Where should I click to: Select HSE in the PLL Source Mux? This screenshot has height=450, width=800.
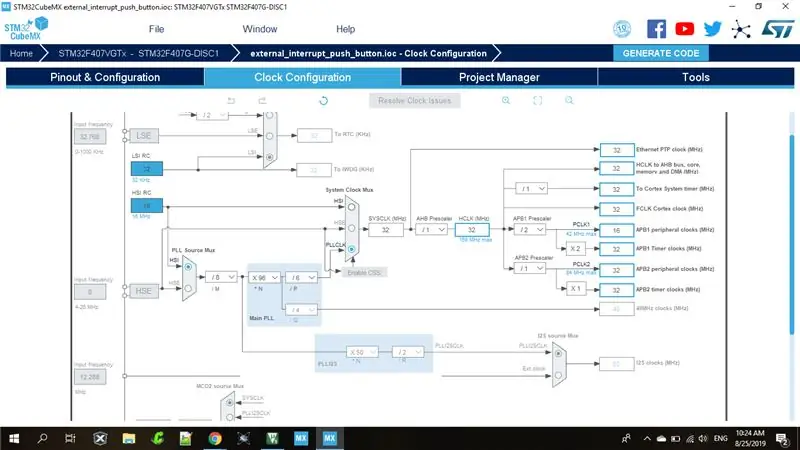point(188,288)
